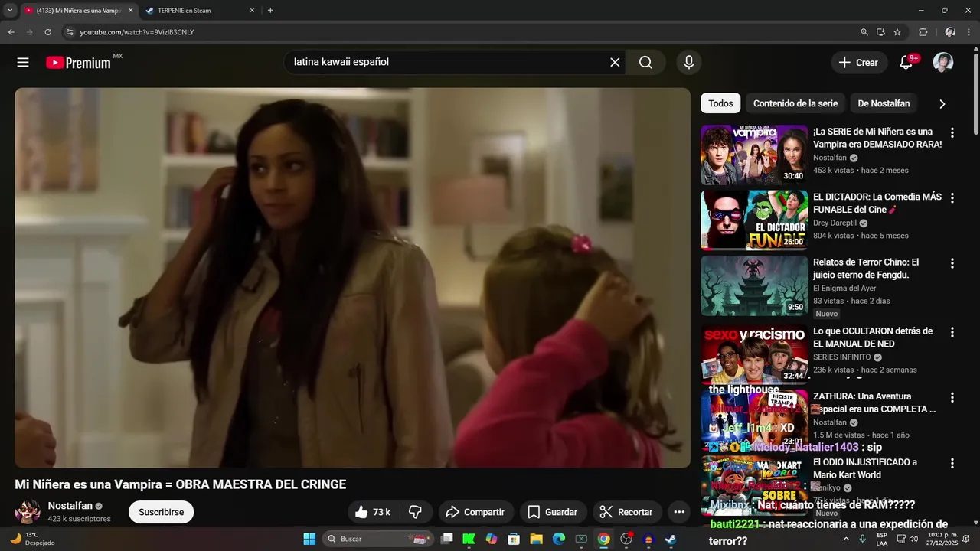Screen dimensions: 980x551
Task: Open options for EL MANUAL DE NED video
Action: [x=952, y=332]
